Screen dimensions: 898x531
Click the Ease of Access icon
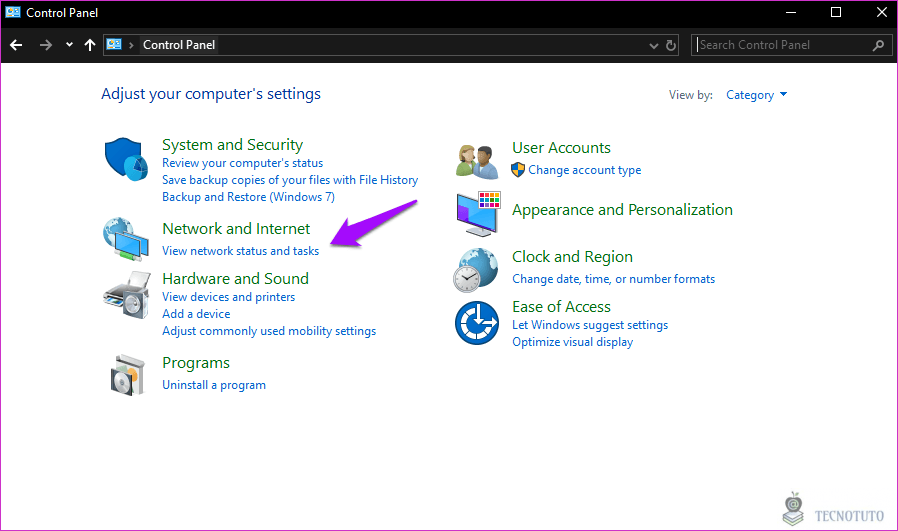(x=476, y=323)
